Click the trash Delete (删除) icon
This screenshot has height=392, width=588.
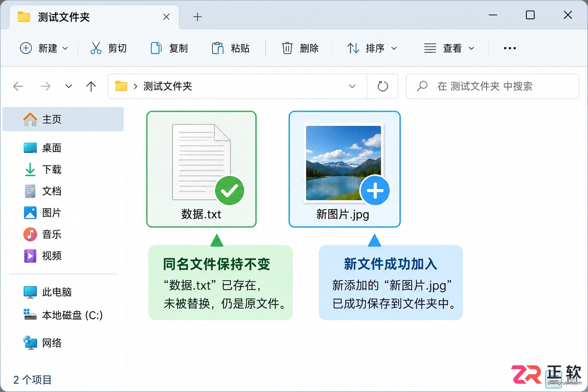click(287, 48)
